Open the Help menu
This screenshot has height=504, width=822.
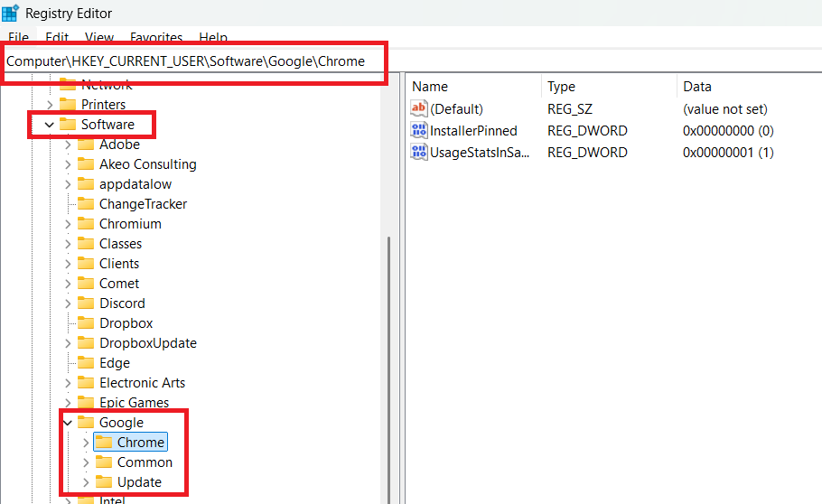point(213,37)
